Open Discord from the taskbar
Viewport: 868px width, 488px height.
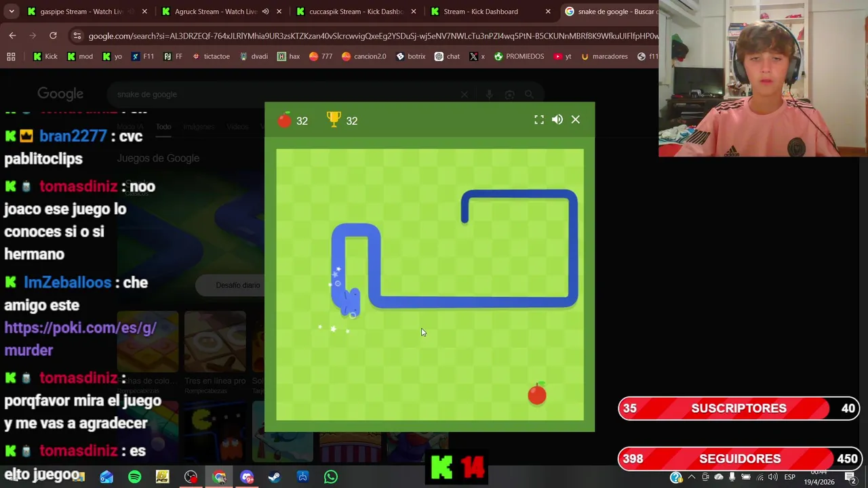click(247, 477)
